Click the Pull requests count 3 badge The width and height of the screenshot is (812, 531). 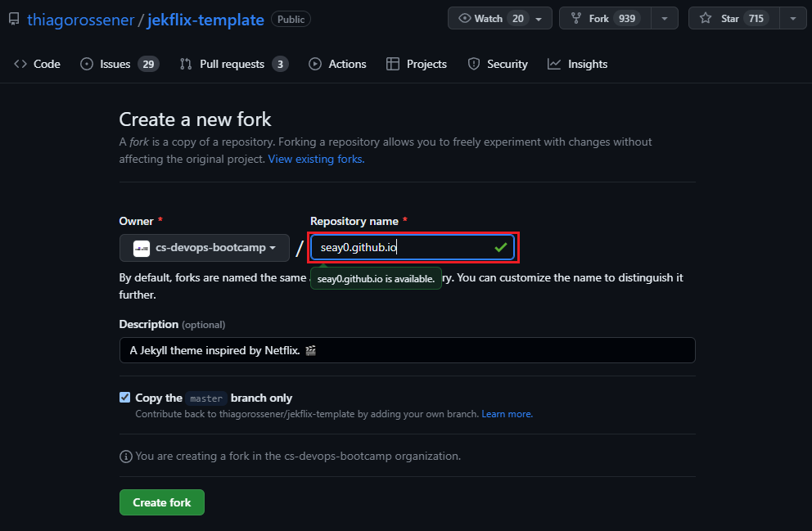280,64
